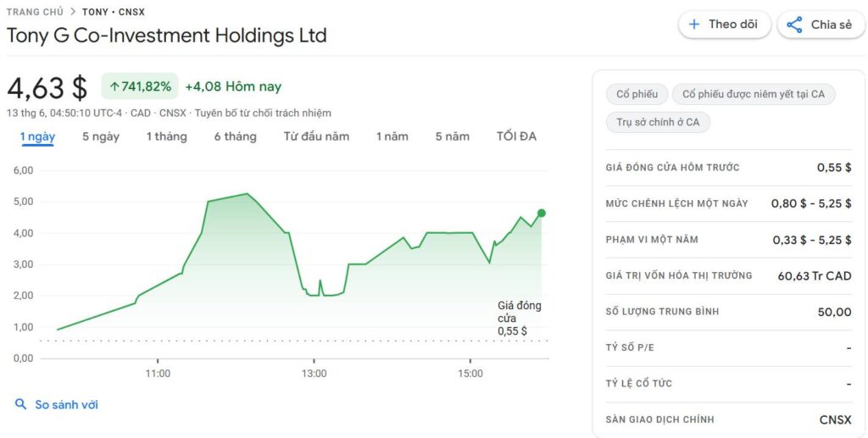Click PHẠM VI MỘT NĂM label
Screen dimensions: 868x438
652,240
